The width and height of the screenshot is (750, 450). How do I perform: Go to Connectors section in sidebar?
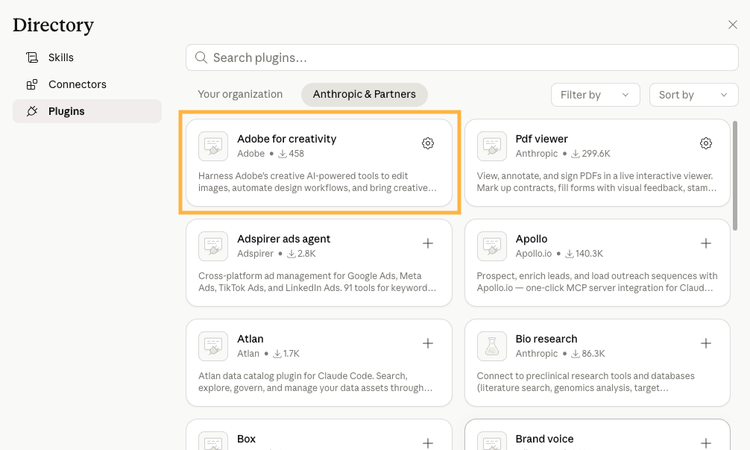tap(77, 85)
